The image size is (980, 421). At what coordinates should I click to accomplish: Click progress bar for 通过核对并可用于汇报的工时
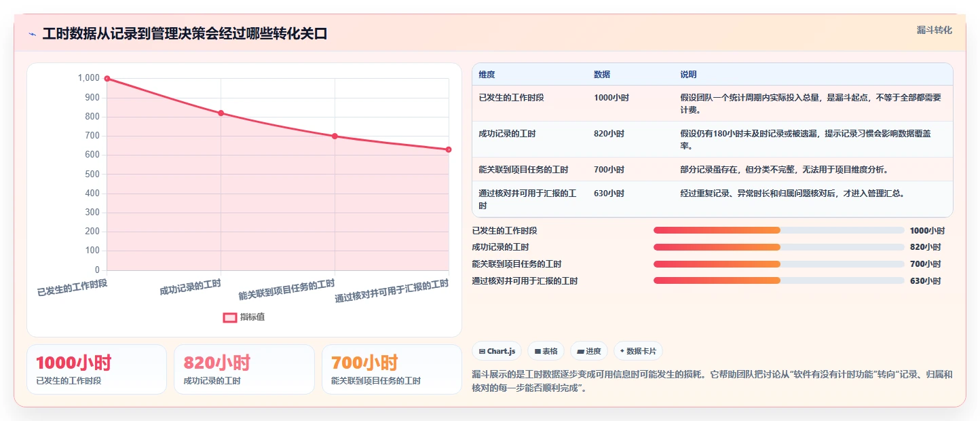point(778,280)
